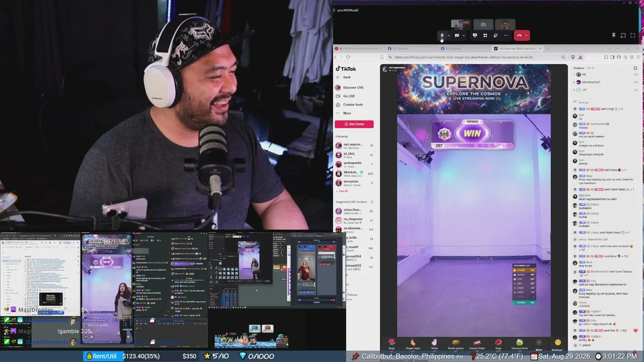Open the Viewers panel settings icon
This screenshot has height=362, width=644.
tap(635, 68)
